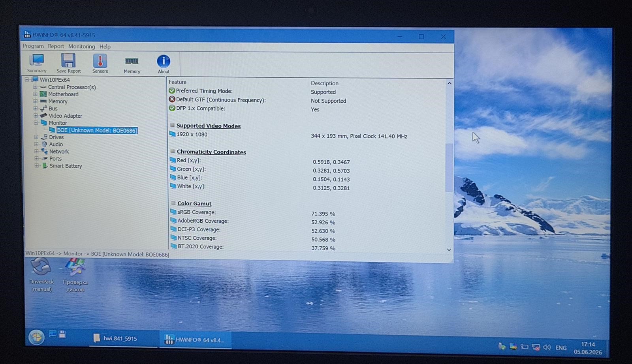The image size is (632, 364).
Task: Click the Chromaticity Coordinates heading
Action: click(x=211, y=152)
